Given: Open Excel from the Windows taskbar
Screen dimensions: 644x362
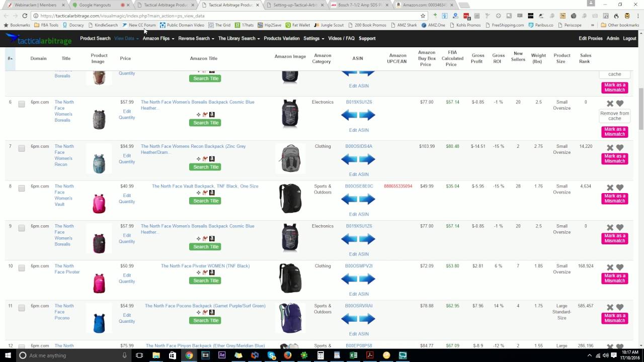Looking at the screenshot, I should (x=353, y=355).
